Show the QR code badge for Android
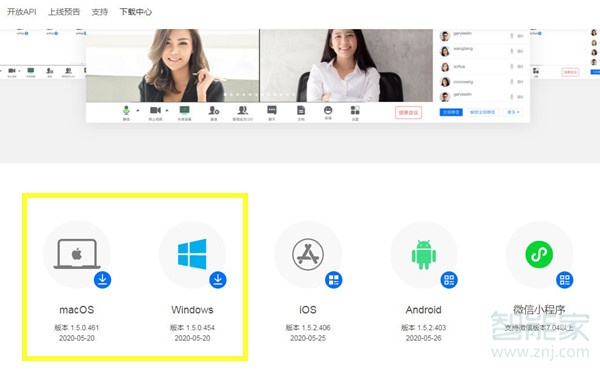 click(x=449, y=280)
